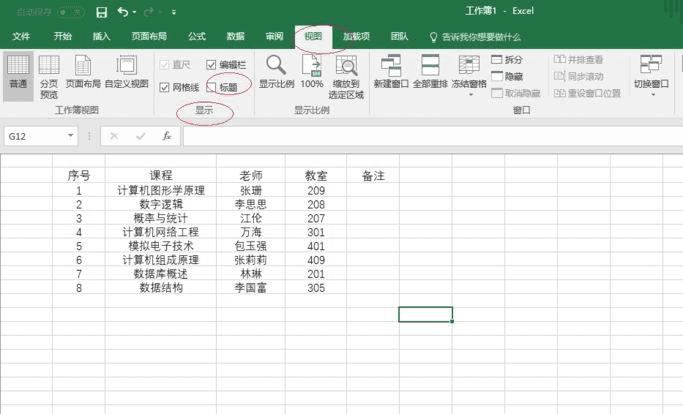Select the 视图 tab

313,37
